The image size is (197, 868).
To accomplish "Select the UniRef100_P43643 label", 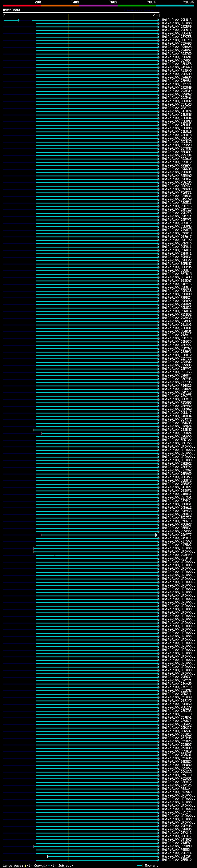I will [x=176, y=67].
